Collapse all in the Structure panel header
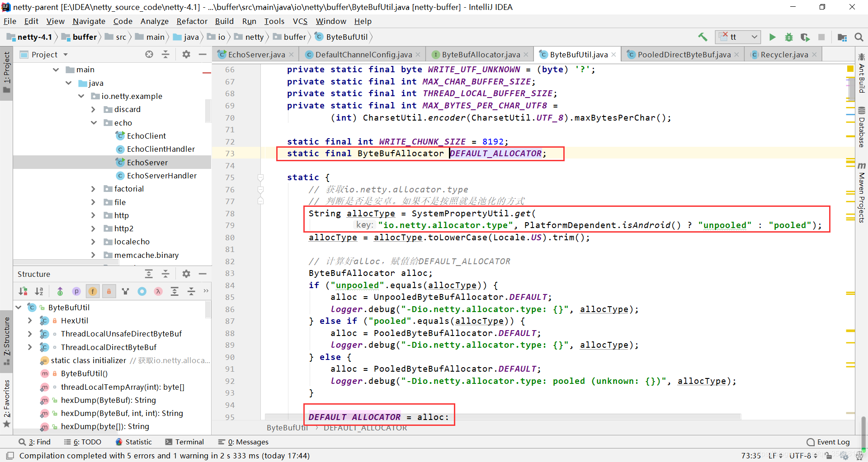 [165, 274]
